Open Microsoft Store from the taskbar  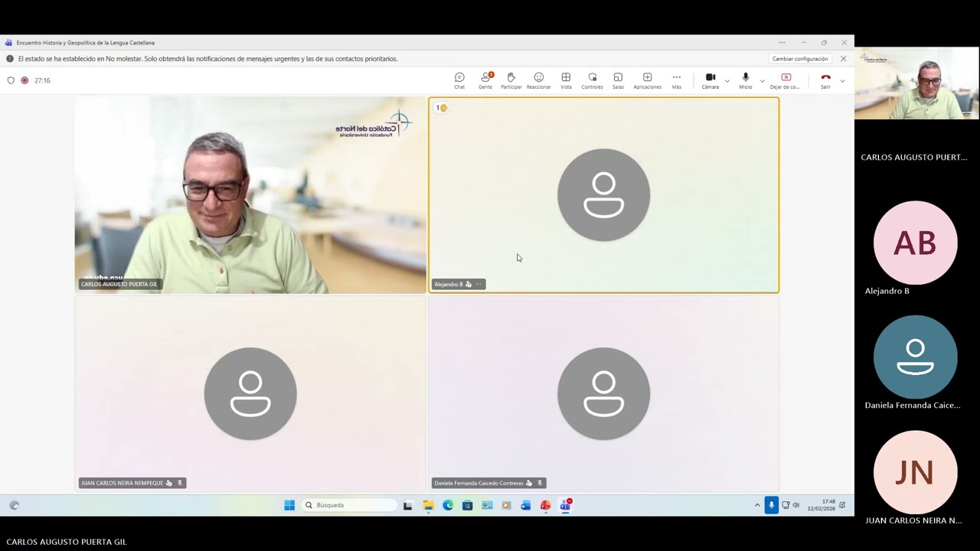coord(467,505)
